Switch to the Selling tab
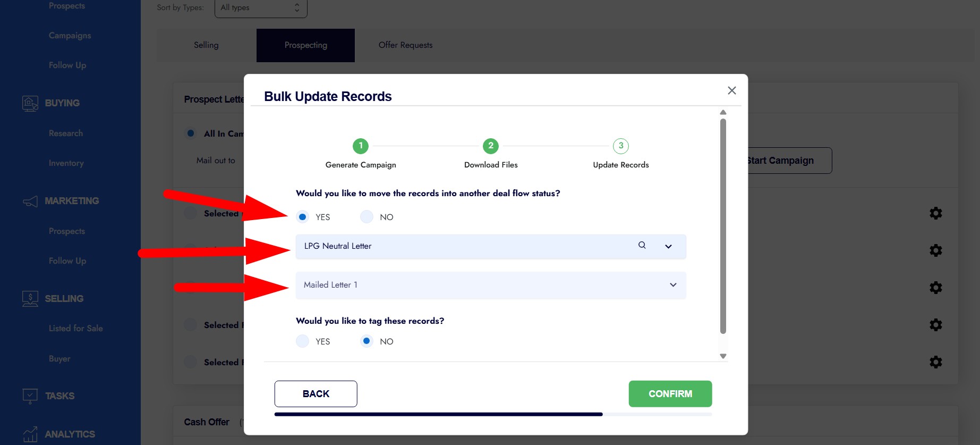The image size is (980, 445). point(206,45)
